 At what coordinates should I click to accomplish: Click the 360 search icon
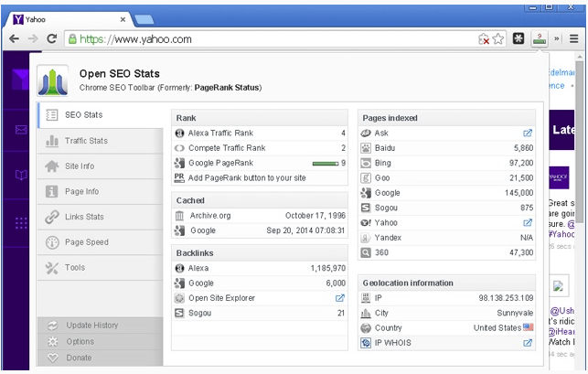(366, 252)
